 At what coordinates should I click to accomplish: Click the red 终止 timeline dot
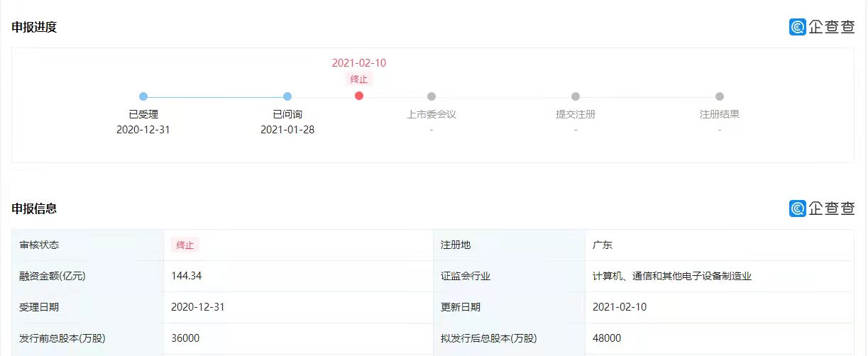click(x=359, y=96)
